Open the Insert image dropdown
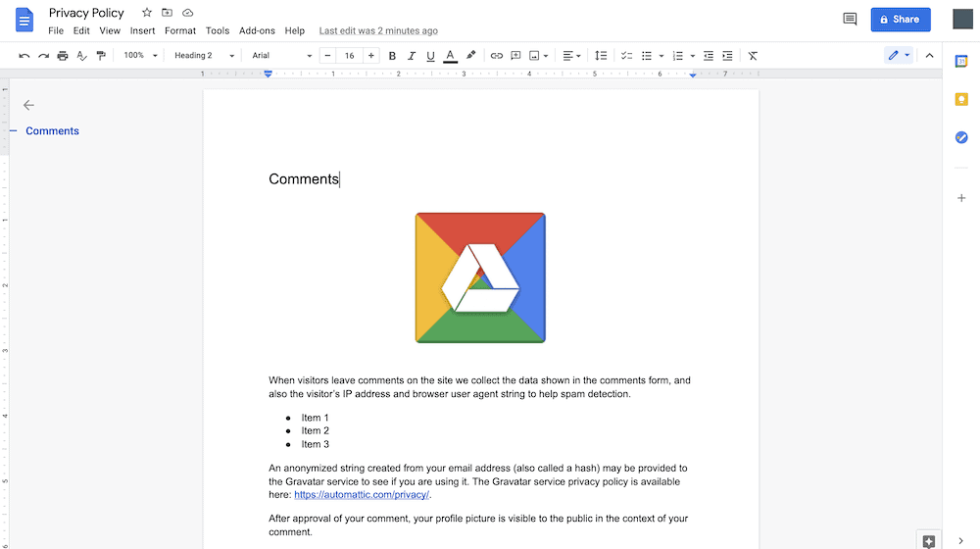This screenshot has height=549, width=980. tap(538, 56)
